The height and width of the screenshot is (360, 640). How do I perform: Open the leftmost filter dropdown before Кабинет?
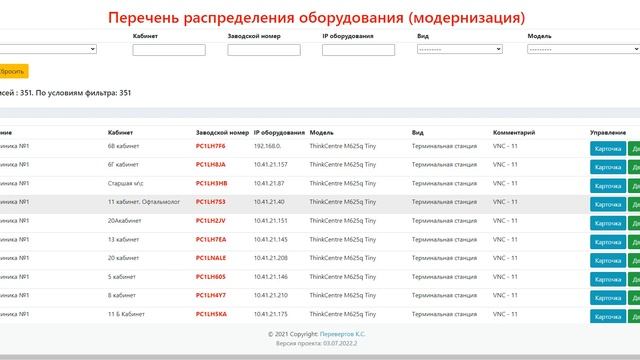pyautogui.click(x=48, y=49)
